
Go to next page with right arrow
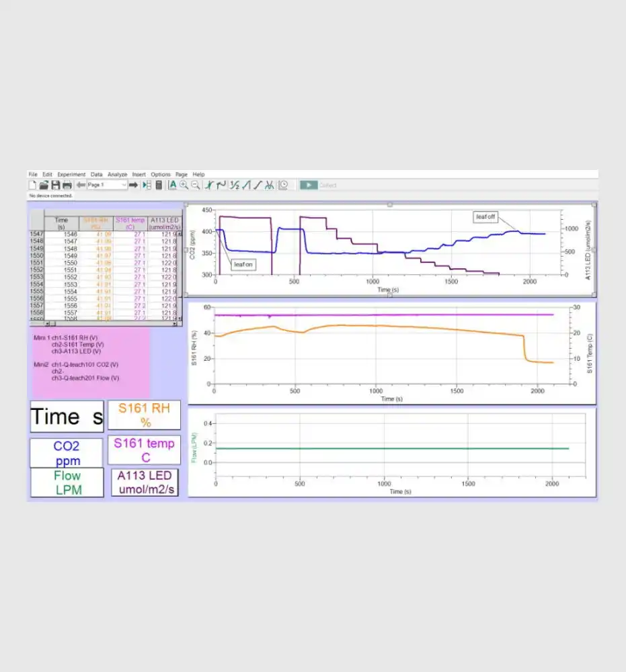[133, 185]
